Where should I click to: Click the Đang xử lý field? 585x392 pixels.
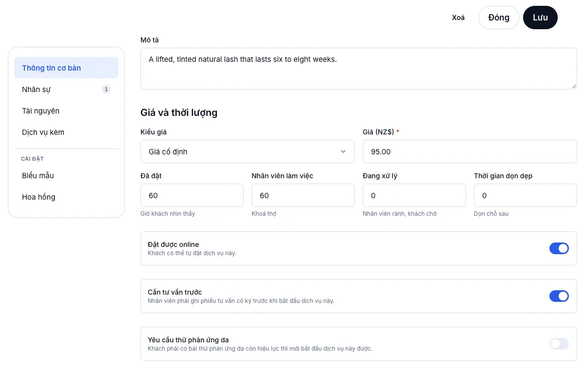(x=414, y=195)
